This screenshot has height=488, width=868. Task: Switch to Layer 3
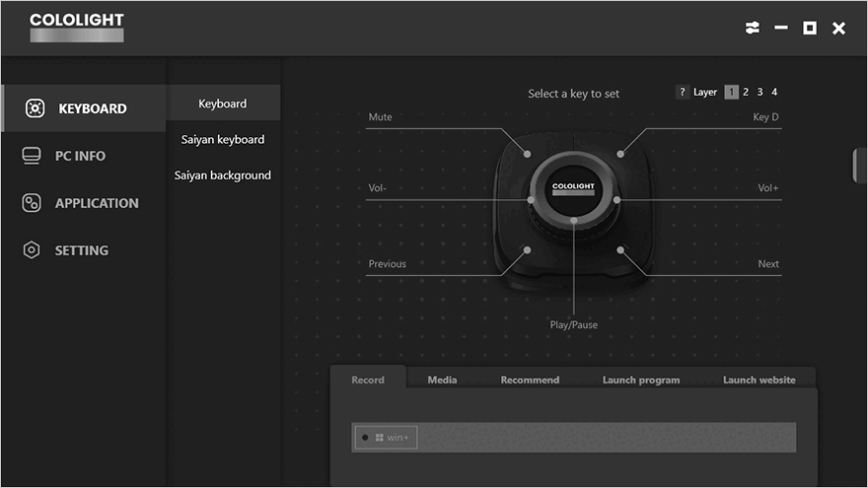pos(760,92)
